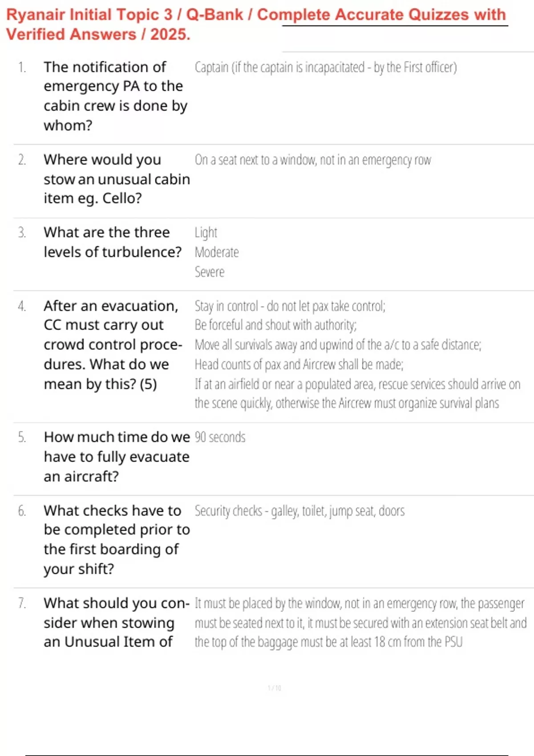The width and height of the screenshot is (534, 756).
Task: Click the page number 1/10 footer
Action: pyautogui.click(x=275, y=688)
